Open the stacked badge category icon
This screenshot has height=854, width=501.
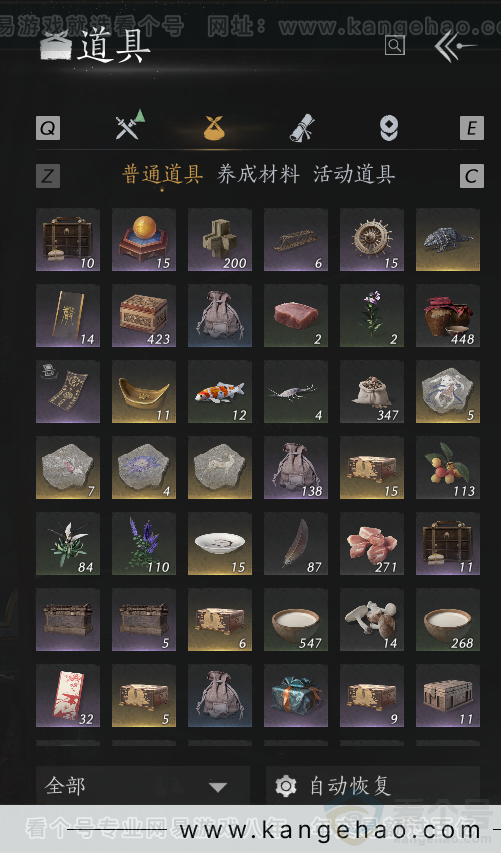coord(389,129)
